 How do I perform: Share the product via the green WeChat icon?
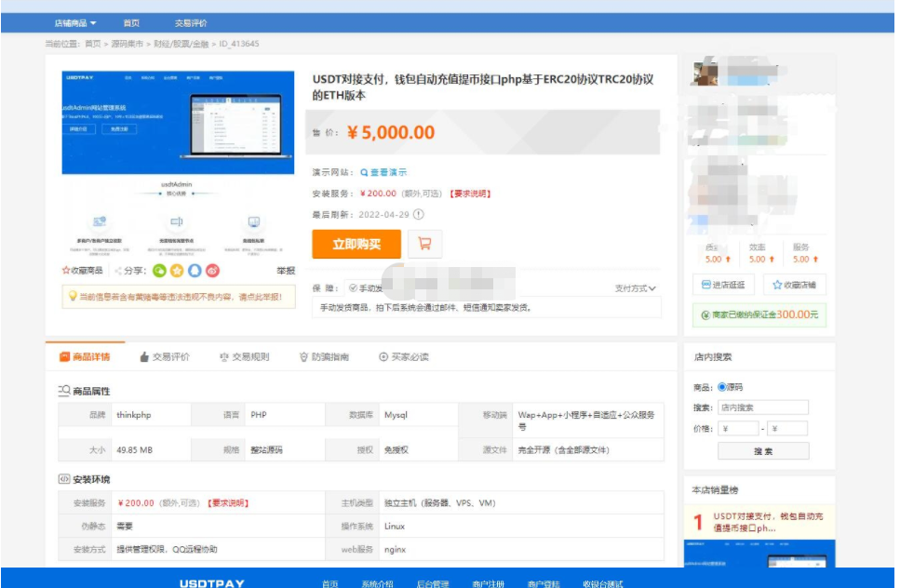[x=159, y=271]
